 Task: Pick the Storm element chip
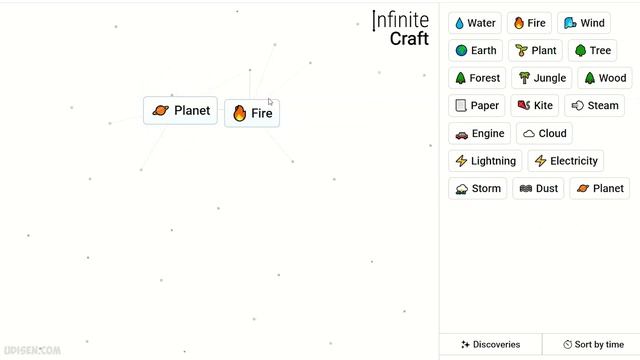pyautogui.click(x=478, y=189)
